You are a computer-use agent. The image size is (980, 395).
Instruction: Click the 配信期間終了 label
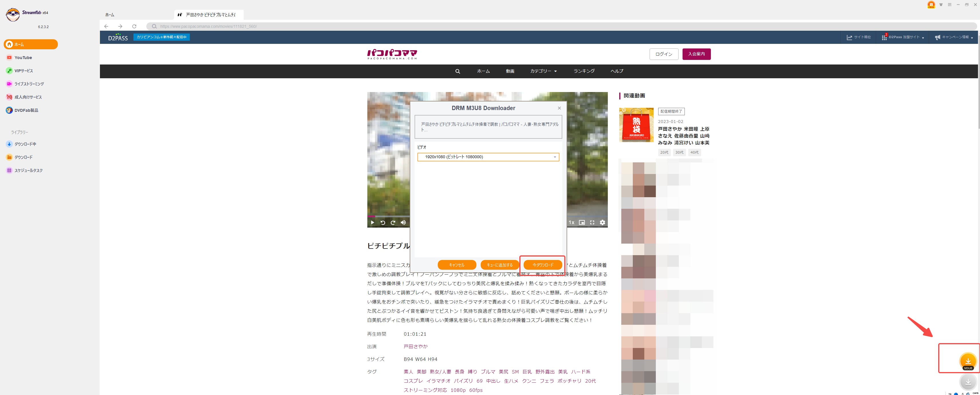pos(671,112)
